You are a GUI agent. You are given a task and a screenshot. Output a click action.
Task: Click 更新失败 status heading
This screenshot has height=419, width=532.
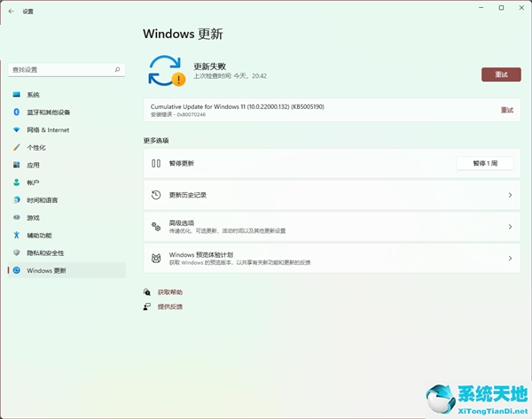click(x=209, y=66)
